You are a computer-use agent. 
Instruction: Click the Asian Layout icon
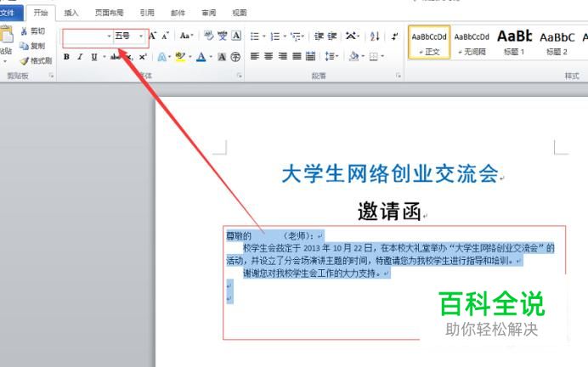pos(351,36)
